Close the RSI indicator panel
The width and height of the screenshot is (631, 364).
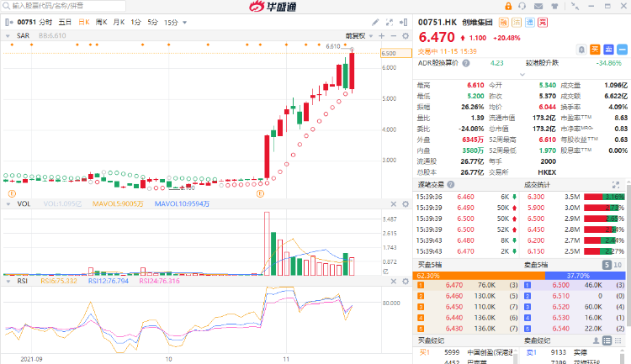click(x=394, y=281)
